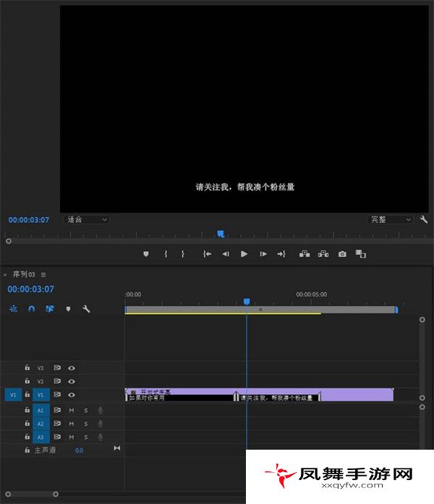Image resolution: width=434 pixels, height=504 pixels.
Task: Toggle lock on track V3
Action: (27, 367)
